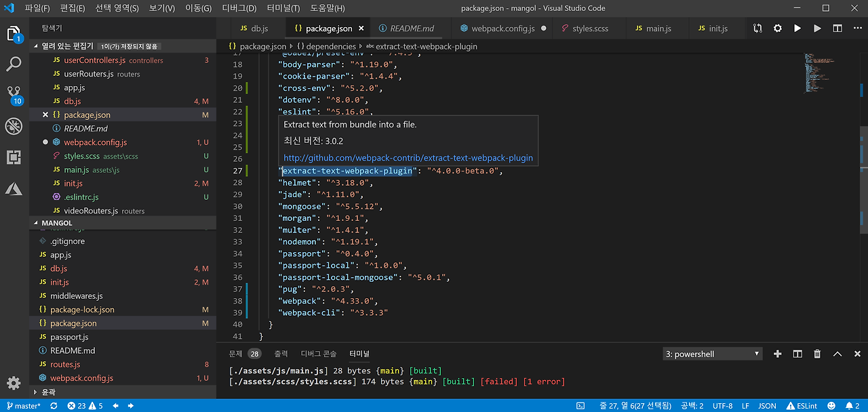
Task: Select routes.js in the MANGOL file tree
Action: 65,365
